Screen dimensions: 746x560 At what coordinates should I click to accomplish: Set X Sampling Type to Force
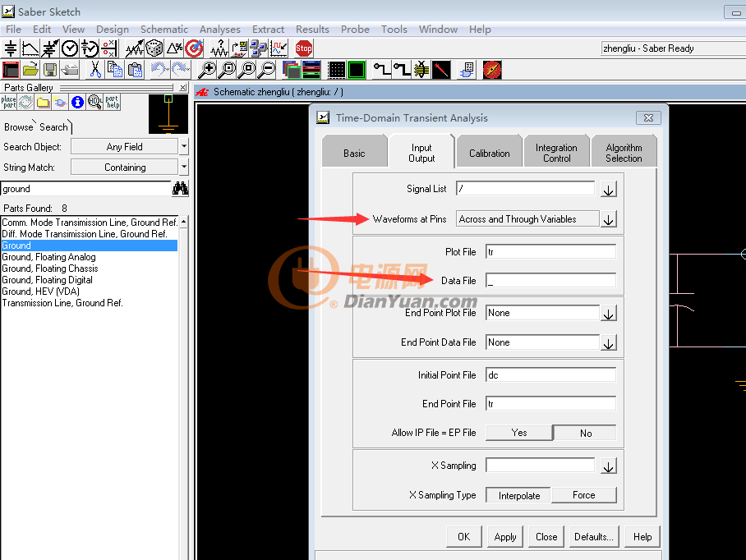coord(584,495)
